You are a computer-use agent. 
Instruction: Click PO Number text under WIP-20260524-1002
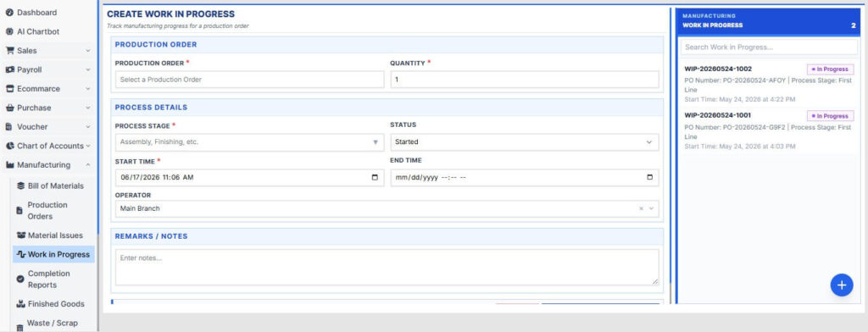click(737, 80)
